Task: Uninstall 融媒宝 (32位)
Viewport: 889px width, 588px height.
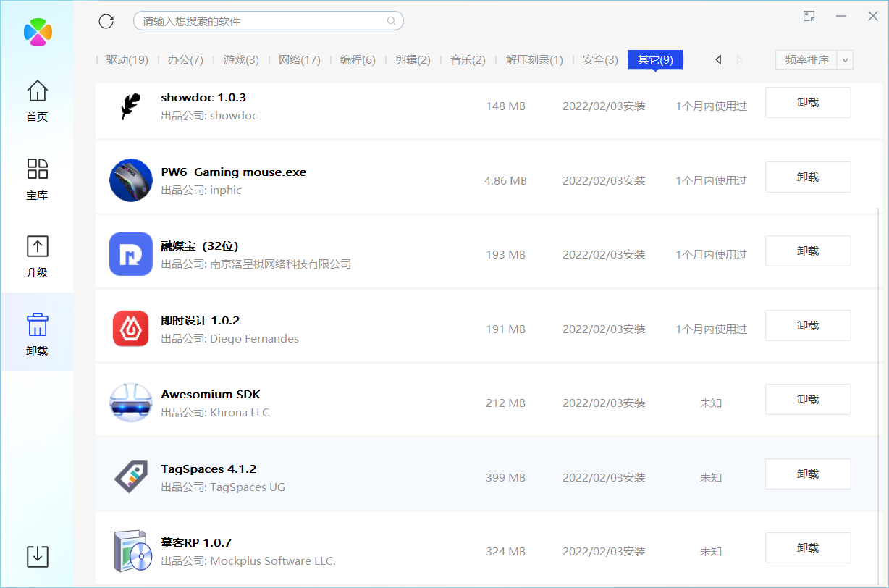Action: (x=808, y=251)
